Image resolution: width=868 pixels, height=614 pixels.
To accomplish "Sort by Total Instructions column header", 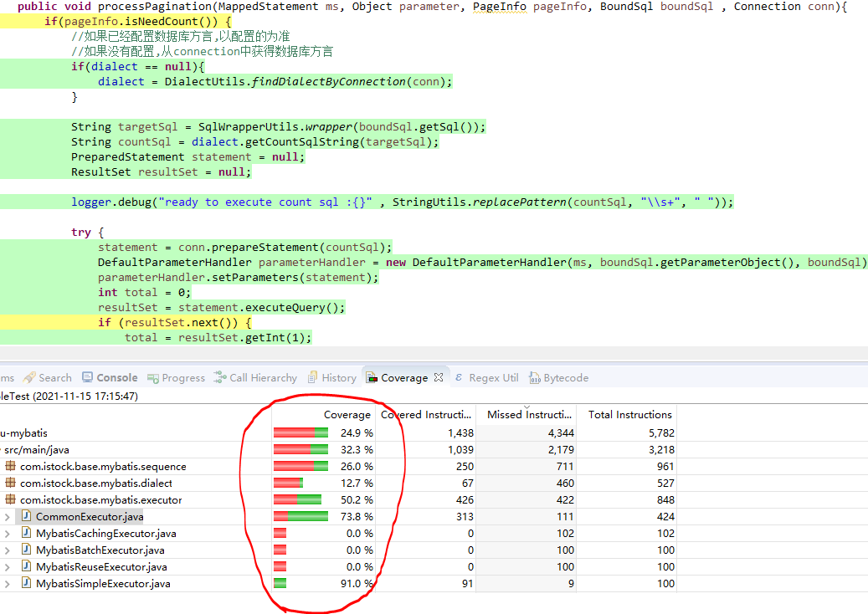I will click(629, 415).
